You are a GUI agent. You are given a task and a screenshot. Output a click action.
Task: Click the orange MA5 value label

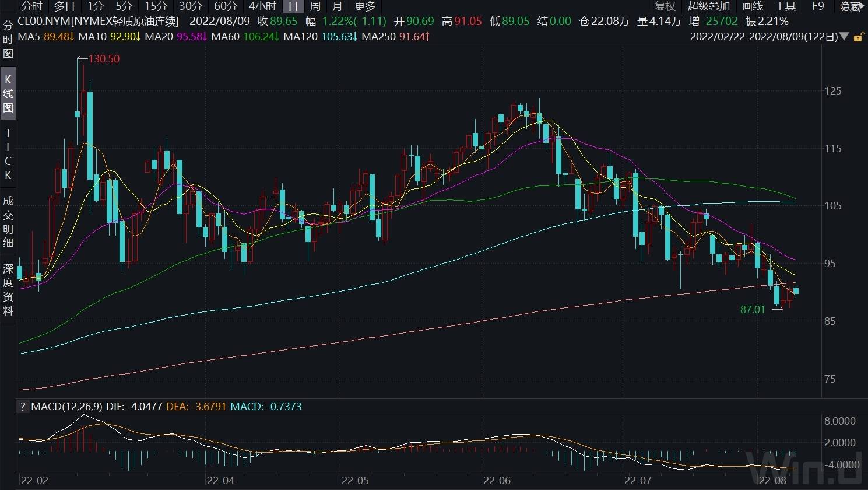pos(47,37)
